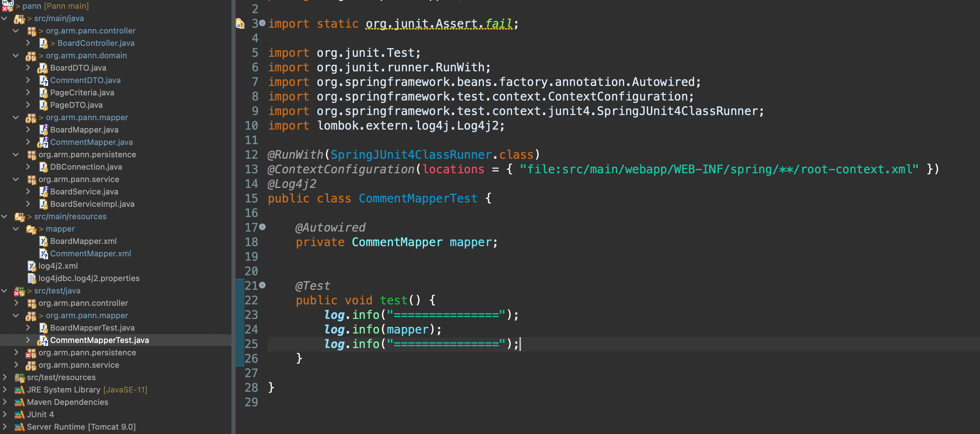Collapse the org.arm.pann.domain package
Viewport: 980px width, 434px height.
(16, 56)
